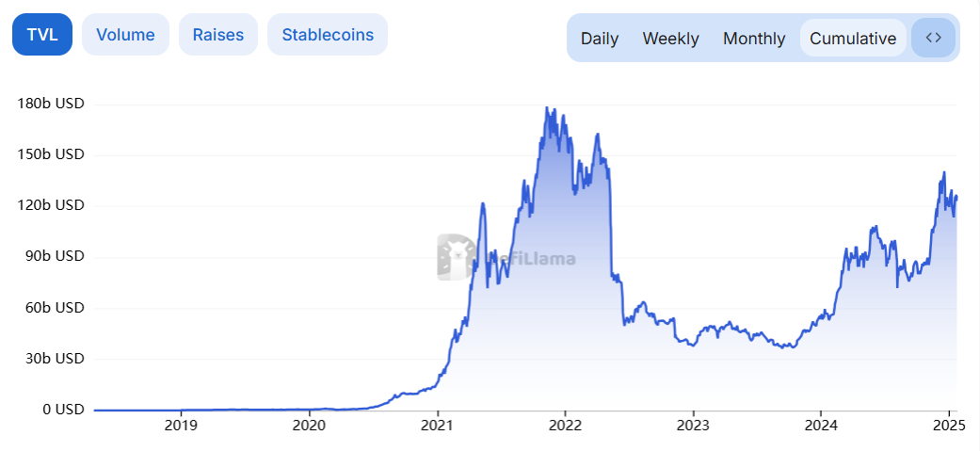The height and width of the screenshot is (451, 980).
Task: Click the 180b USD y-axis label
Action: pos(51,104)
